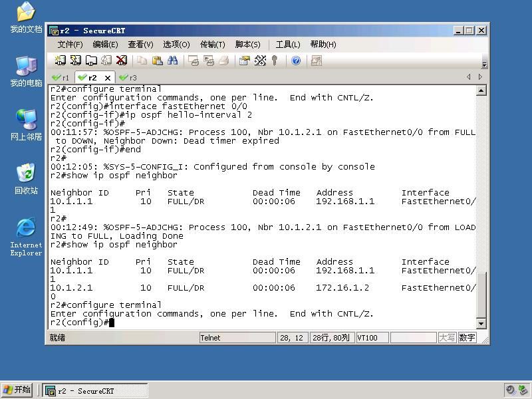This screenshot has height=399, width=532.
Task: Click the rightmost toolbar lock-screen icon
Action: 317,61
